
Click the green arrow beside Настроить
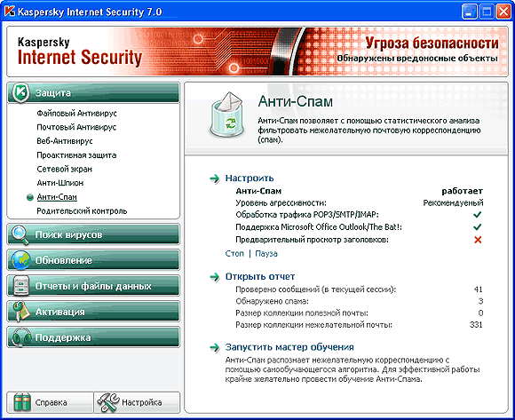(215, 178)
